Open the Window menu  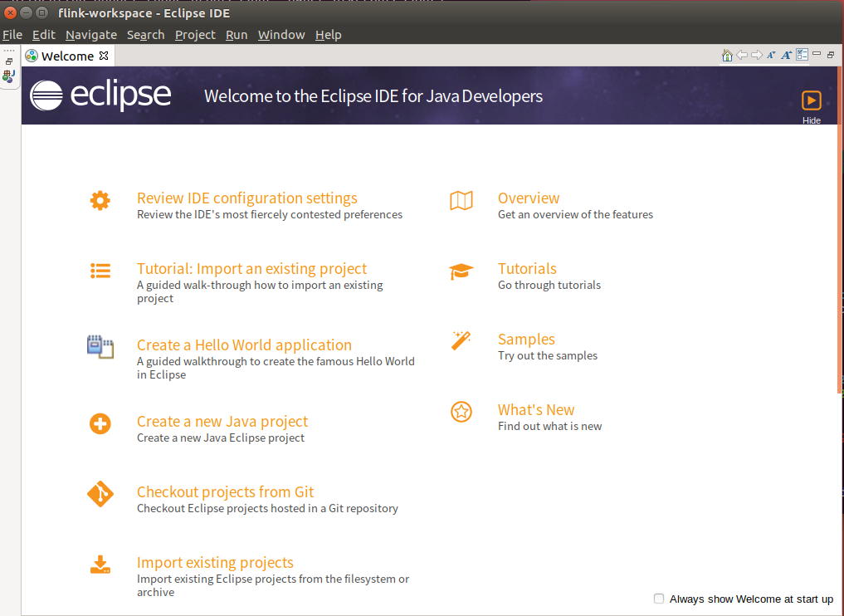(x=281, y=34)
